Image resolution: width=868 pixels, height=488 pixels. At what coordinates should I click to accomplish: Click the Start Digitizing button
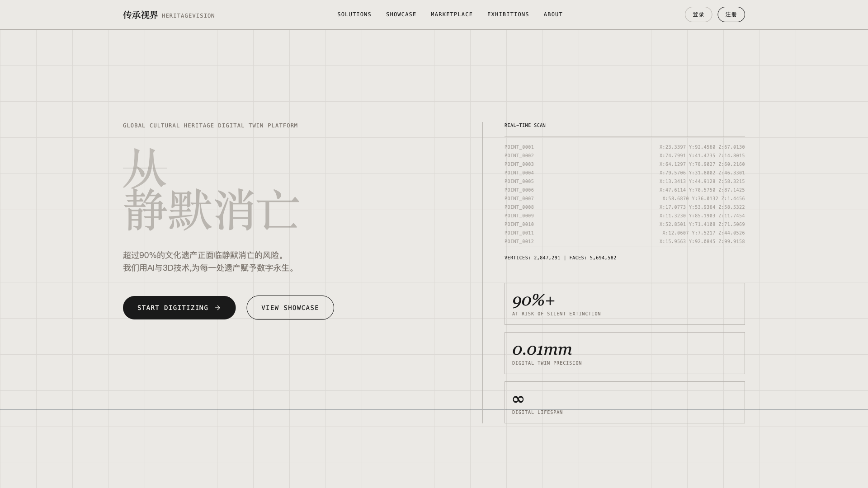click(173, 308)
